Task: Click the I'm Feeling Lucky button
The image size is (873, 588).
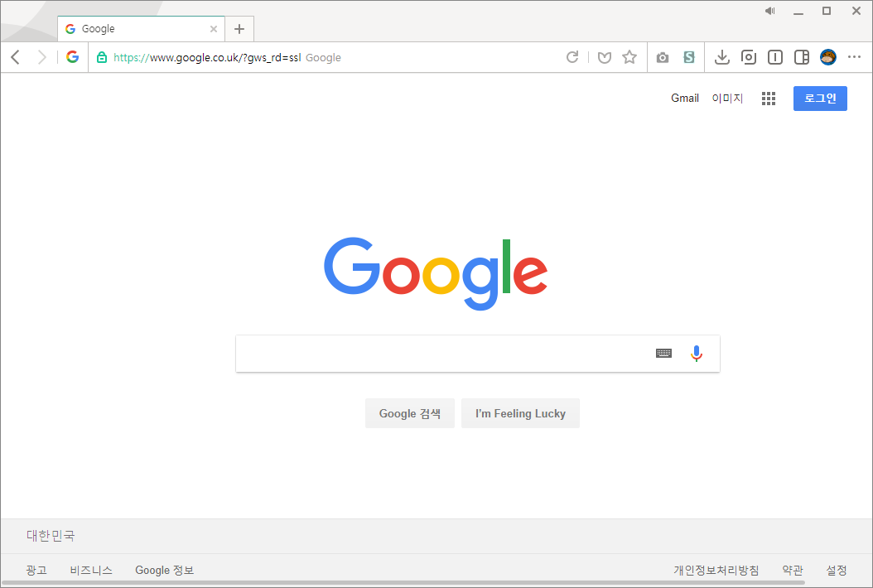Action: 521,413
